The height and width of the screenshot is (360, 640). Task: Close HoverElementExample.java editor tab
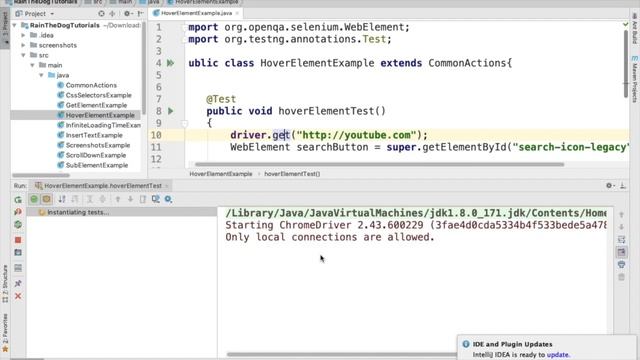point(237,13)
